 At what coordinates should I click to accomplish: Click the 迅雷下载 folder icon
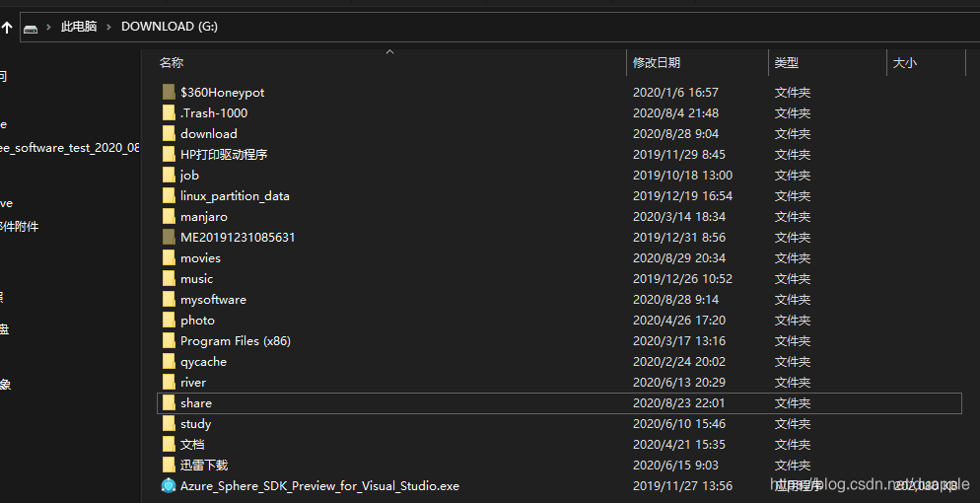coord(169,465)
